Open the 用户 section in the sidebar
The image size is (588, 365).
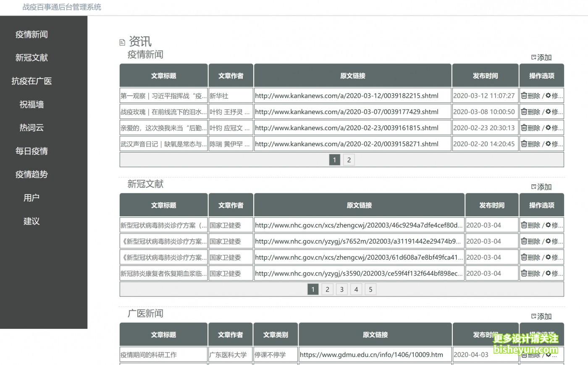[x=31, y=198]
